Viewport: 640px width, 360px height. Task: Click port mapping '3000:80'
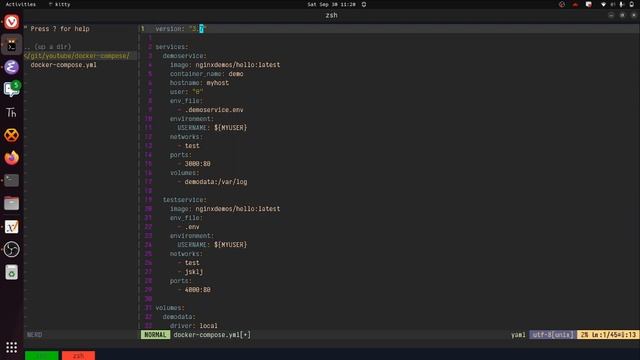[x=198, y=164]
